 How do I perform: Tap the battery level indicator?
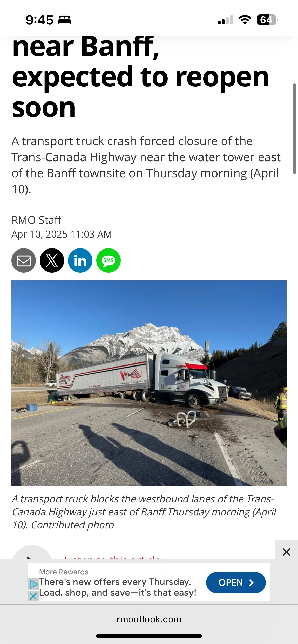click(x=267, y=20)
